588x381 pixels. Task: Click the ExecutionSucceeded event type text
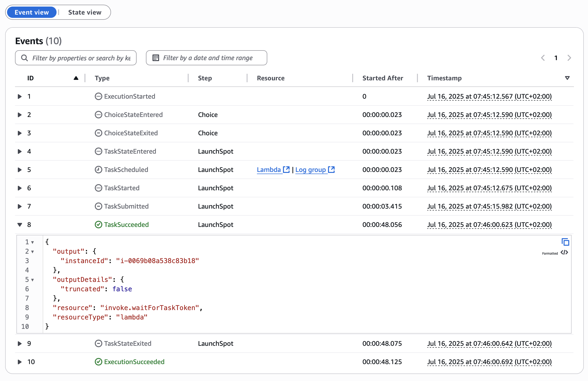134,362
